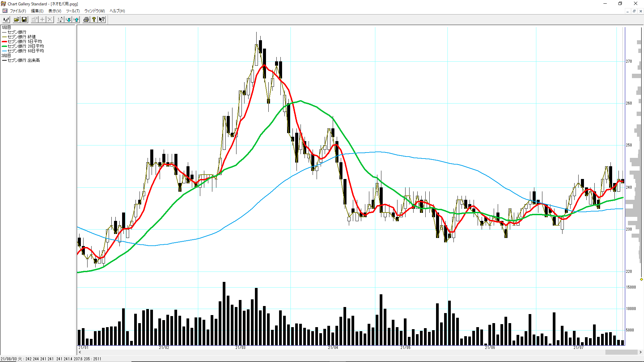The image size is (644, 362).
Task: Open the ウィンドウ(W) menu
Action: coord(94,11)
